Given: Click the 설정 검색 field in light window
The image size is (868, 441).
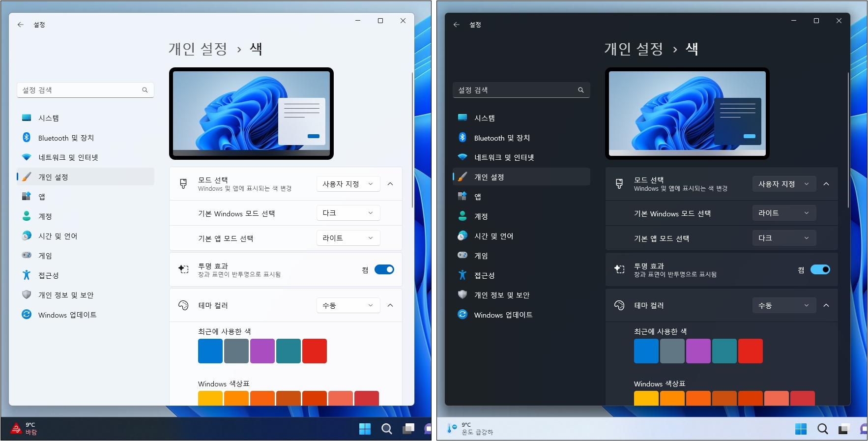Looking at the screenshot, I should (x=86, y=90).
